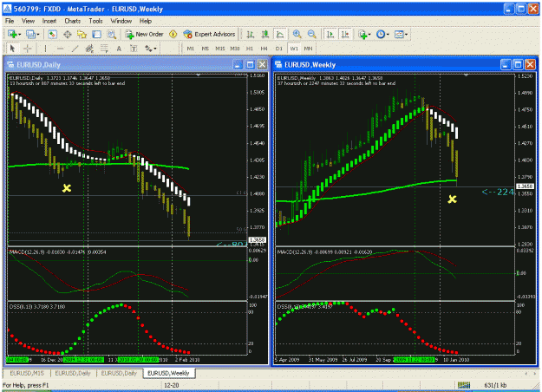The width and height of the screenshot is (542, 392).
Task: Pick the trendline drawing tool
Action: [75, 49]
